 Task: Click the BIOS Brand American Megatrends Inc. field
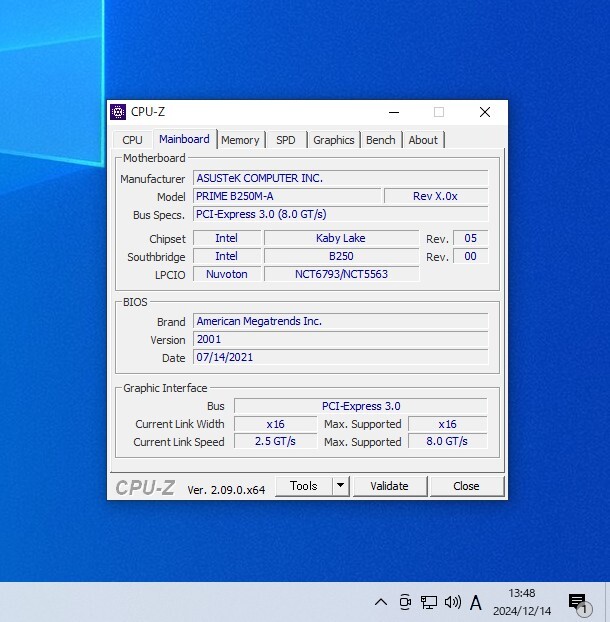pos(341,321)
